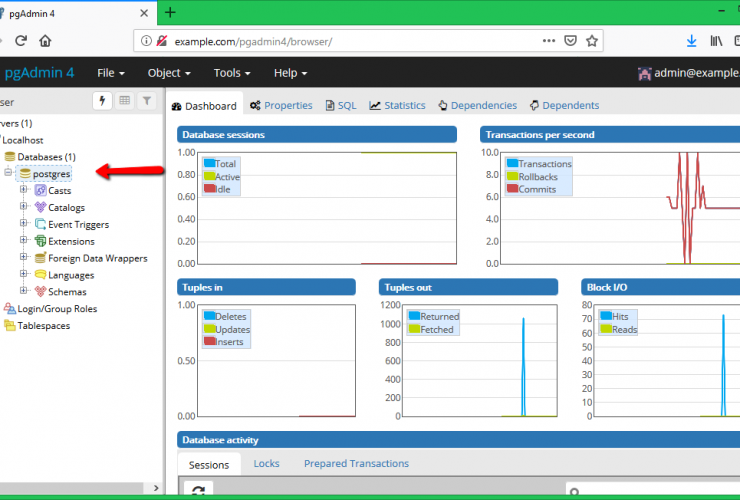Image resolution: width=740 pixels, height=500 pixels.
Task: Click the Total legend color swatch
Action: [209, 163]
